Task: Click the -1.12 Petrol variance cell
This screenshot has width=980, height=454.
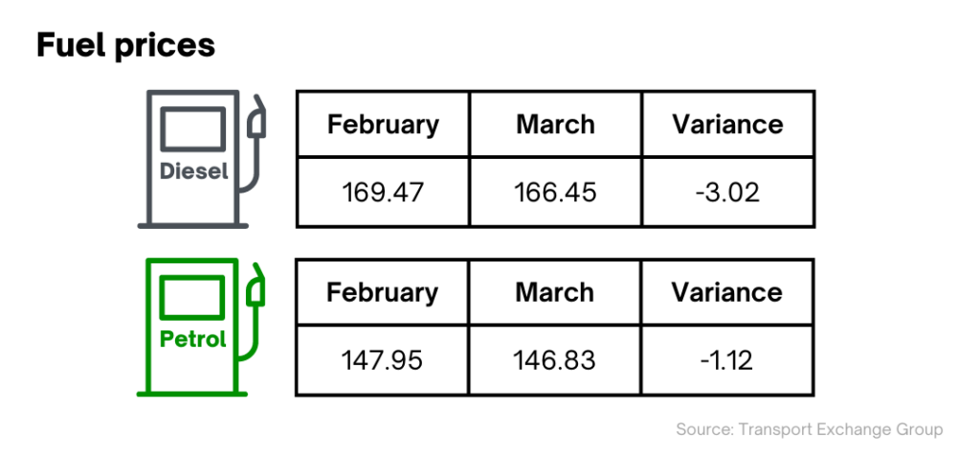Action: click(x=727, y=360)
